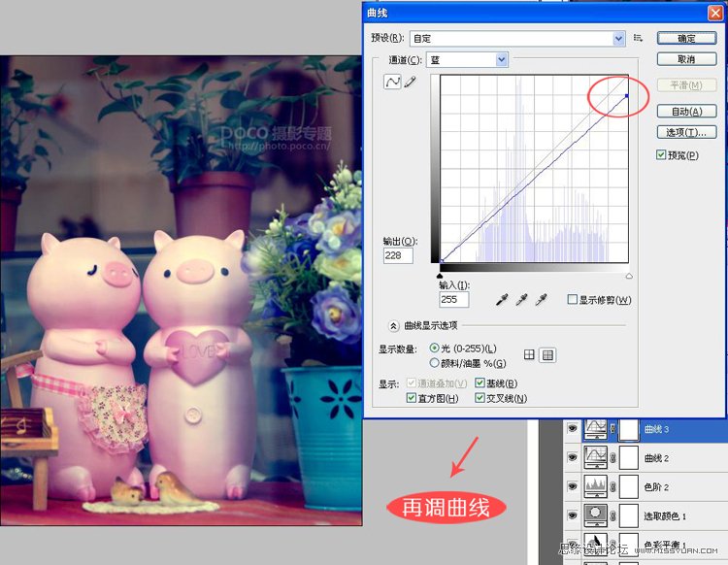Pick the white point eyedropper

coord(541,300)
